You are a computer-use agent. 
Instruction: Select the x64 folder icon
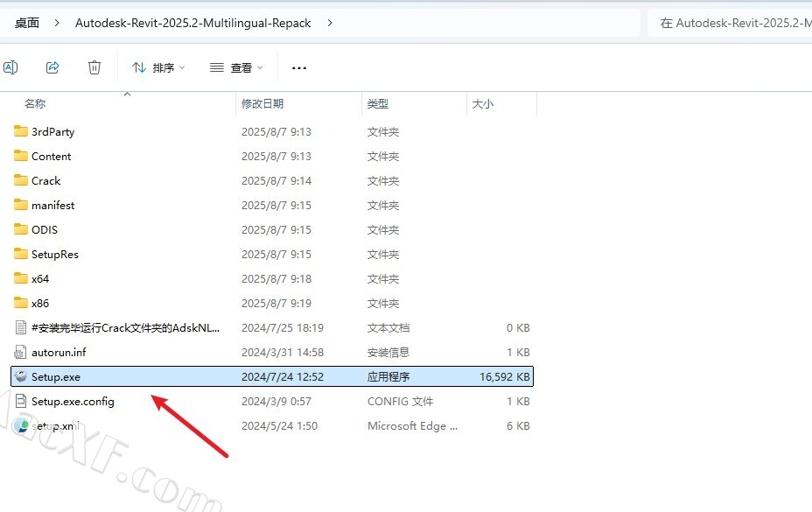pos(21,278)
